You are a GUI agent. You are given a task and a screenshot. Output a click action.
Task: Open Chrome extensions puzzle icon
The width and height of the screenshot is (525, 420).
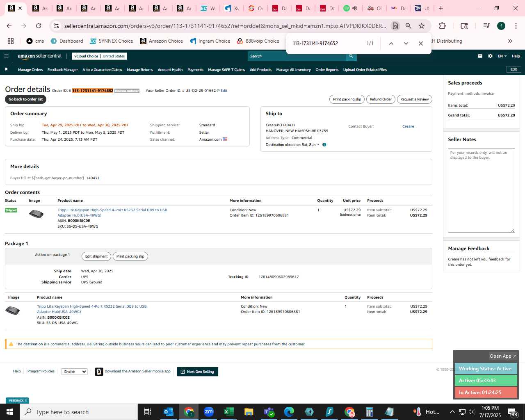click(x=442, y=26)
